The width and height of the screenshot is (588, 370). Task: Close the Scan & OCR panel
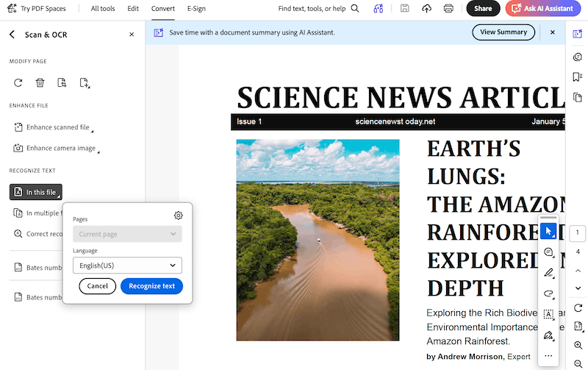[132, 35]
